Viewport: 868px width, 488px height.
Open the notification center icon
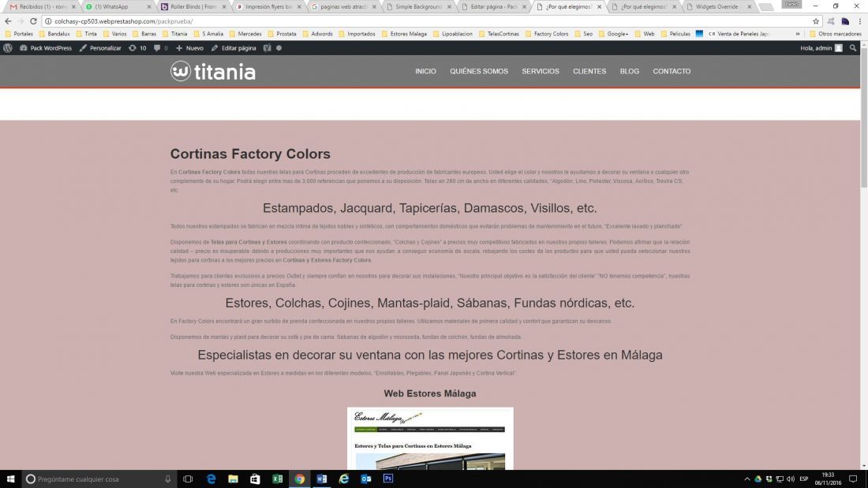coord(853,479)
